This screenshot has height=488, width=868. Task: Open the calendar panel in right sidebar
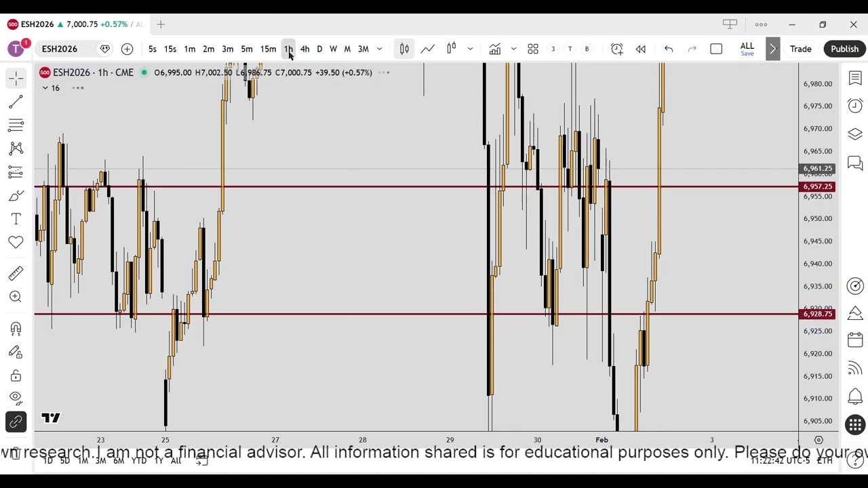(x=855, y=340)
